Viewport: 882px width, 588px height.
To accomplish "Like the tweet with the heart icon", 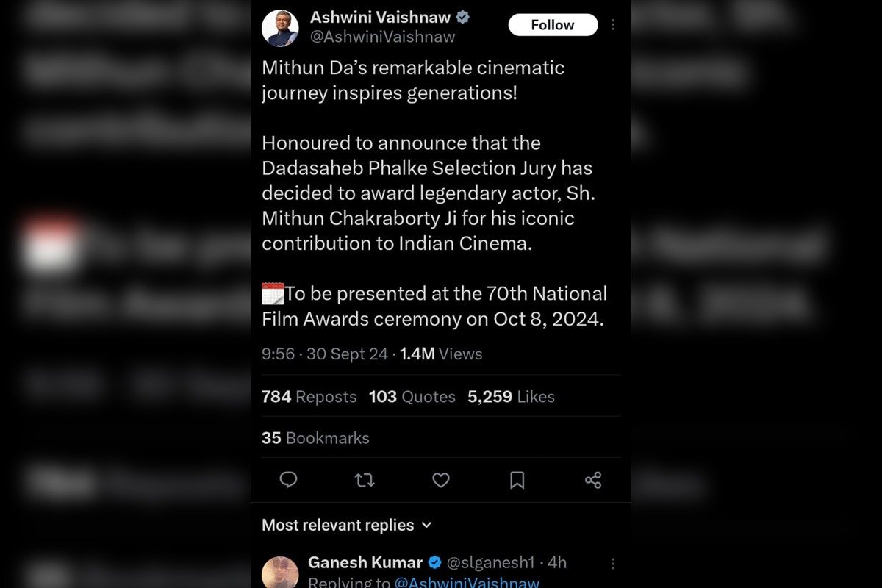I will 441,480.
